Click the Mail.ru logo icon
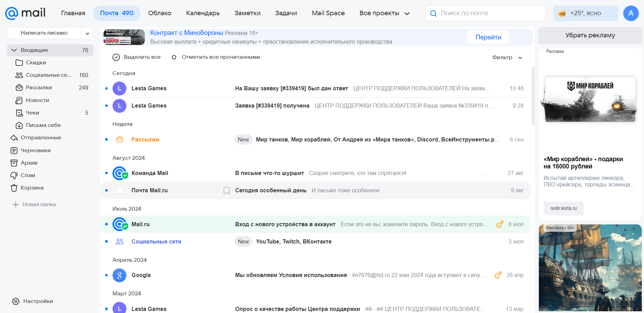 point(11,13)
